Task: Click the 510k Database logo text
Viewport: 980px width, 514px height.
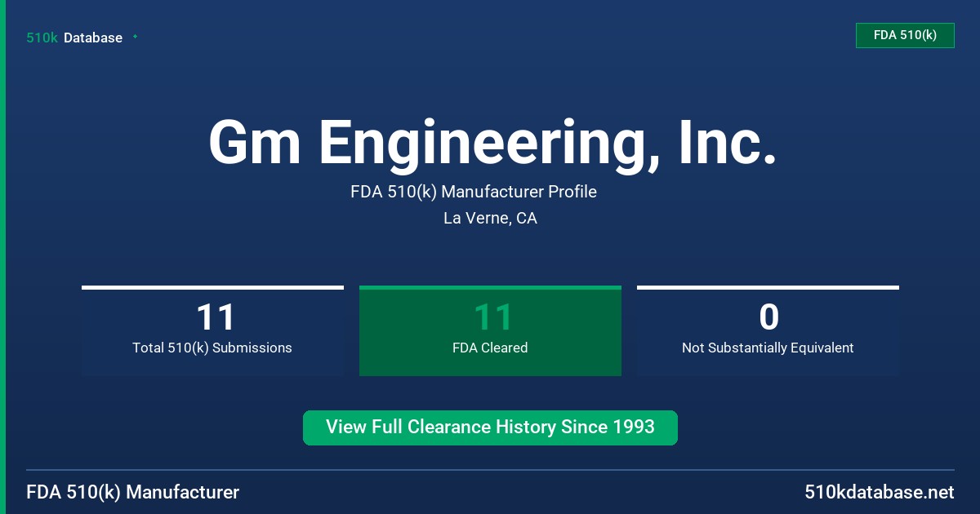Action: 74,38
